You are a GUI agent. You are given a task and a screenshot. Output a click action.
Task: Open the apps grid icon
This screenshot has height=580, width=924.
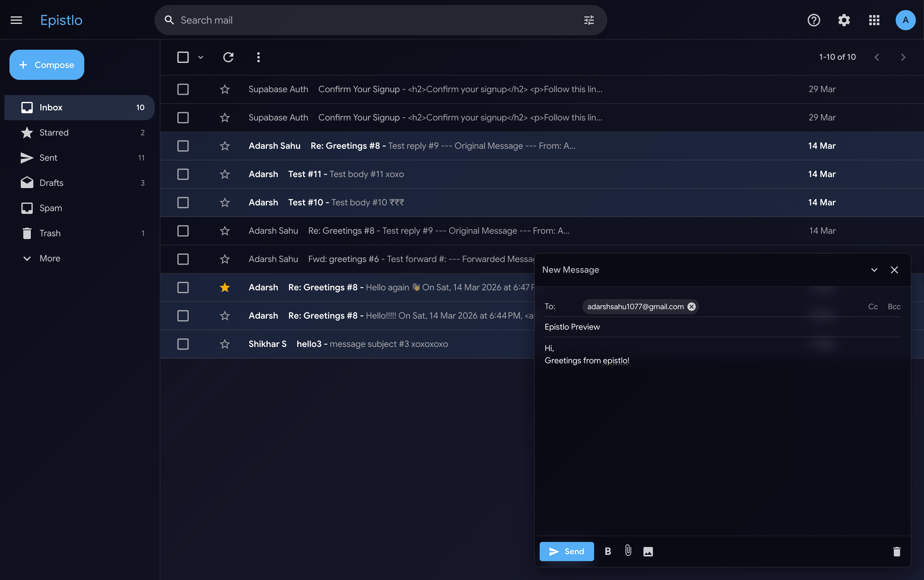coord(874,20)
